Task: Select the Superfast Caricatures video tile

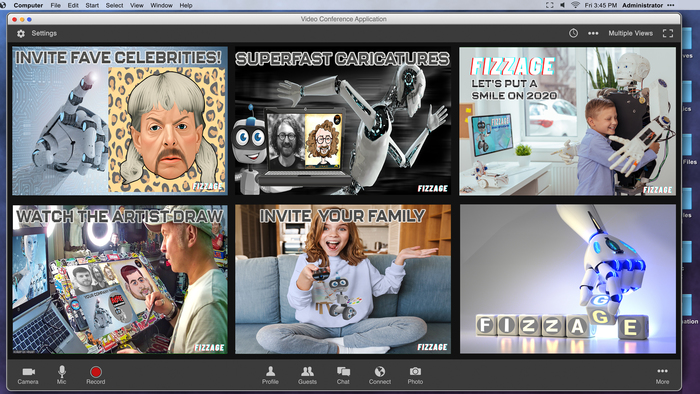Action: [x=343, y=121]
